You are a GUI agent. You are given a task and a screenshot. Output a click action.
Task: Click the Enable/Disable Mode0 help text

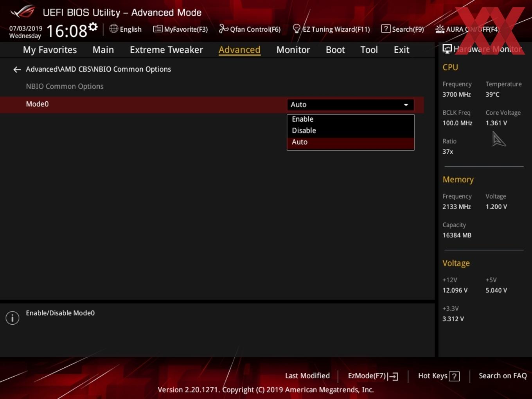[x=60, y=313]
